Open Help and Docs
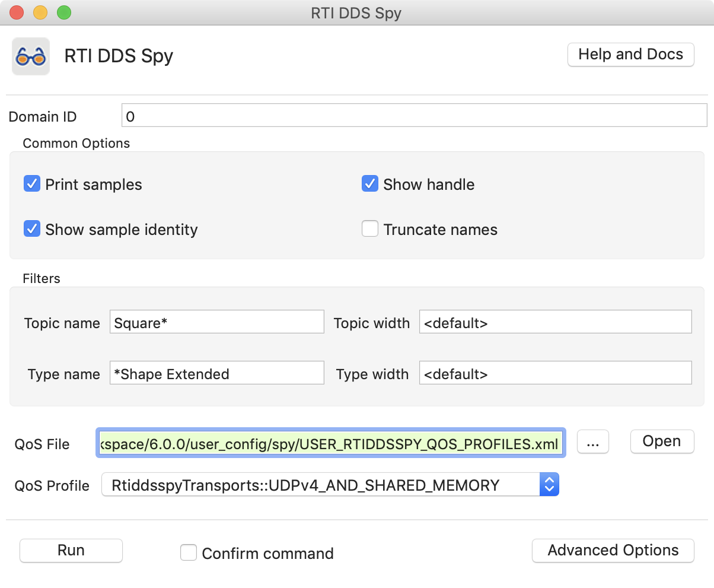This screenshot has width=714, height=588. click(630, 55)
